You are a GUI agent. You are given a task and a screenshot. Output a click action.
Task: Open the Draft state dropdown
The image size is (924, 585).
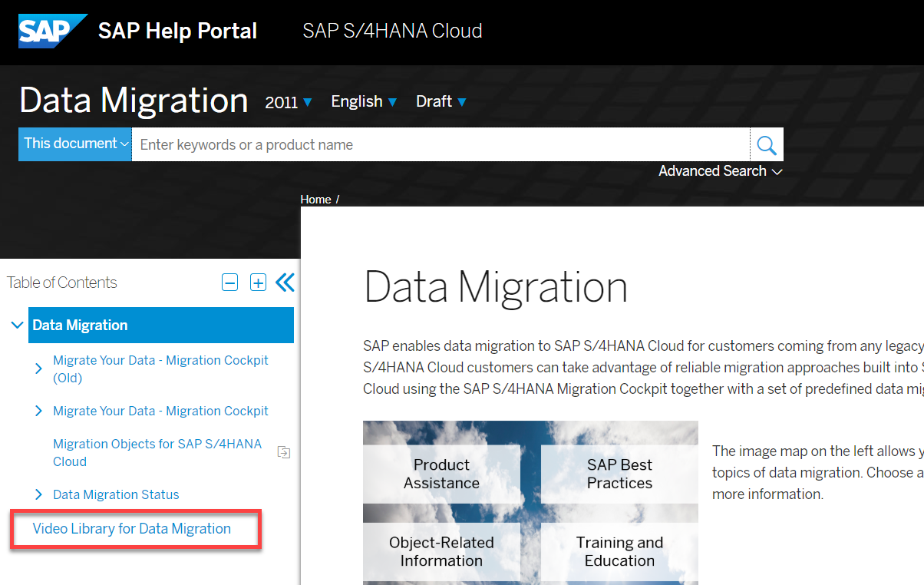(441, 101)
